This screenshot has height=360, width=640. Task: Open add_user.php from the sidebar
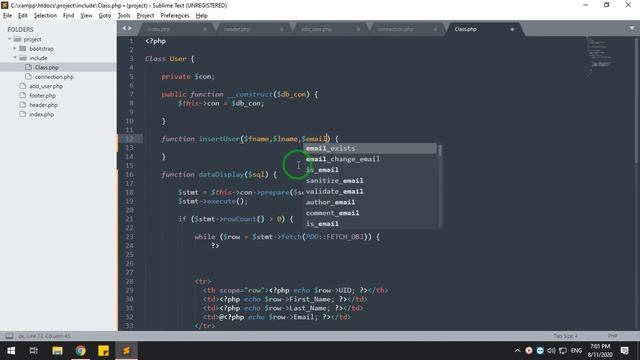[x=46, y=86]
